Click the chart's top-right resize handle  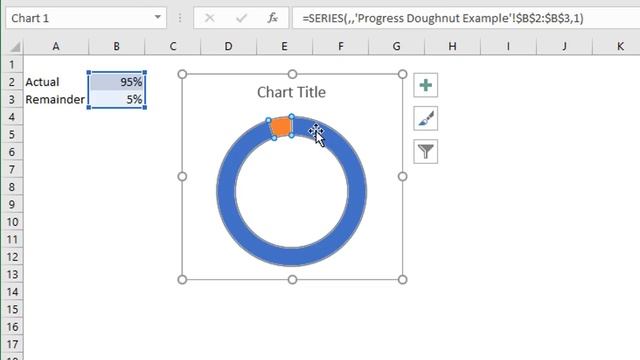[x=402, y=74]
